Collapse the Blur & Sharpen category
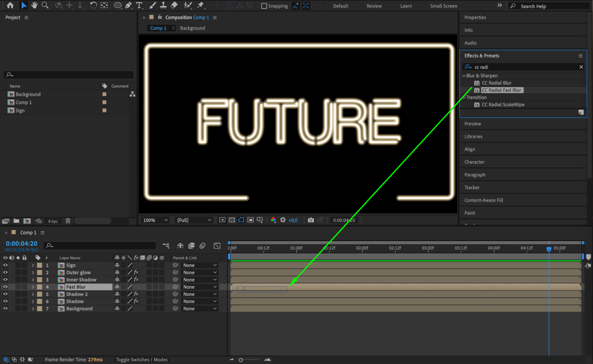 pos(464,76)
